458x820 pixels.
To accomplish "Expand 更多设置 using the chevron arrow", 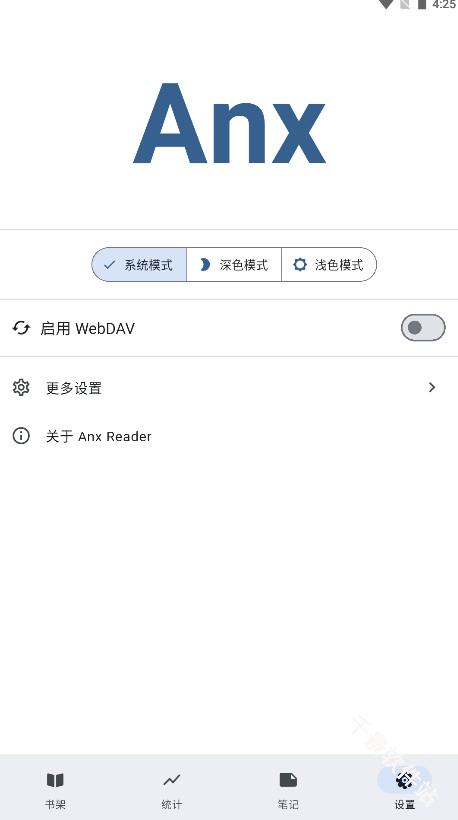I will (x=432, y=388).
